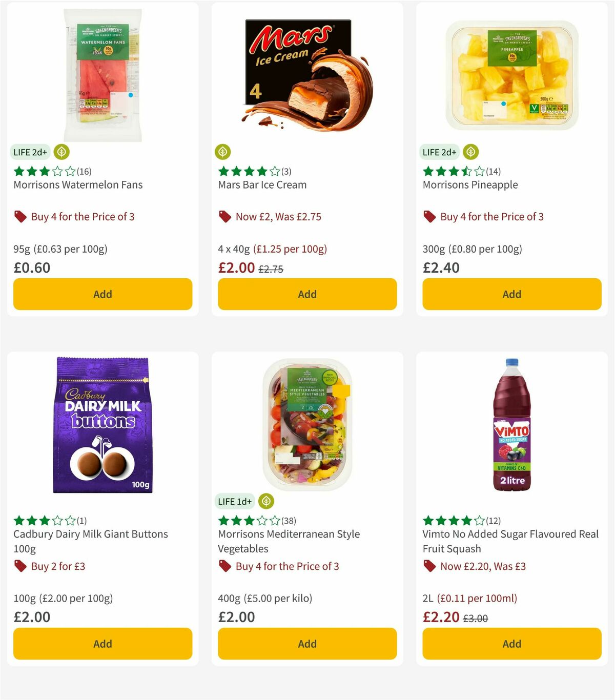Open the Cadbury Dairy Milk Giant Buttons link
The width and height of the screenshot is (615, 700).
point(91,541)
